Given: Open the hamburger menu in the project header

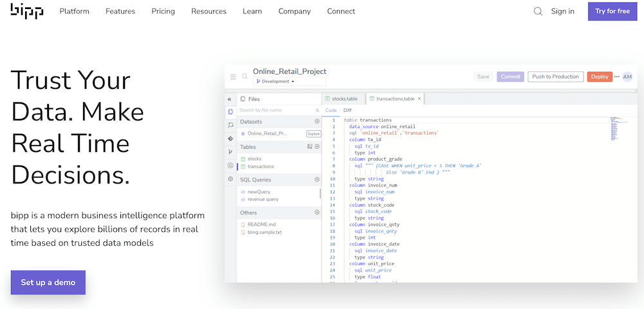Looking at the screenshot, I should click(233, 77).
